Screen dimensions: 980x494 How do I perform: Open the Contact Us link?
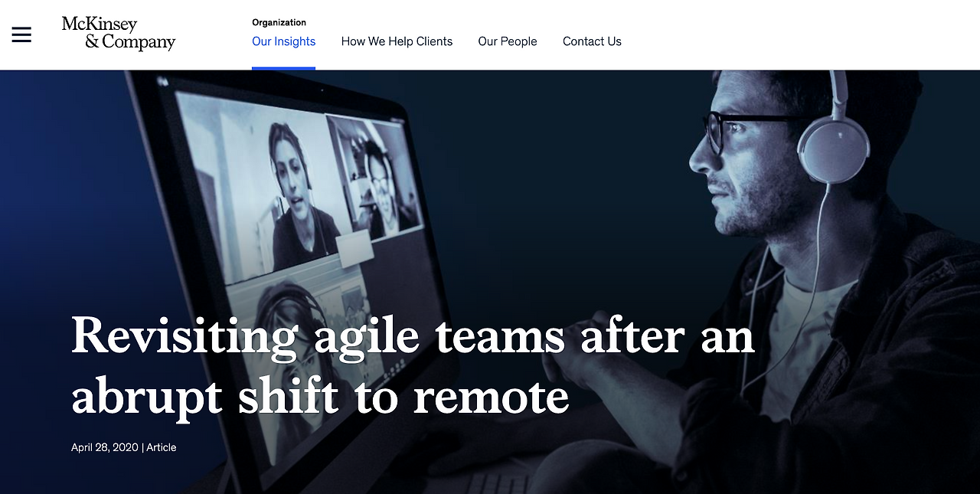pos(592,41)
